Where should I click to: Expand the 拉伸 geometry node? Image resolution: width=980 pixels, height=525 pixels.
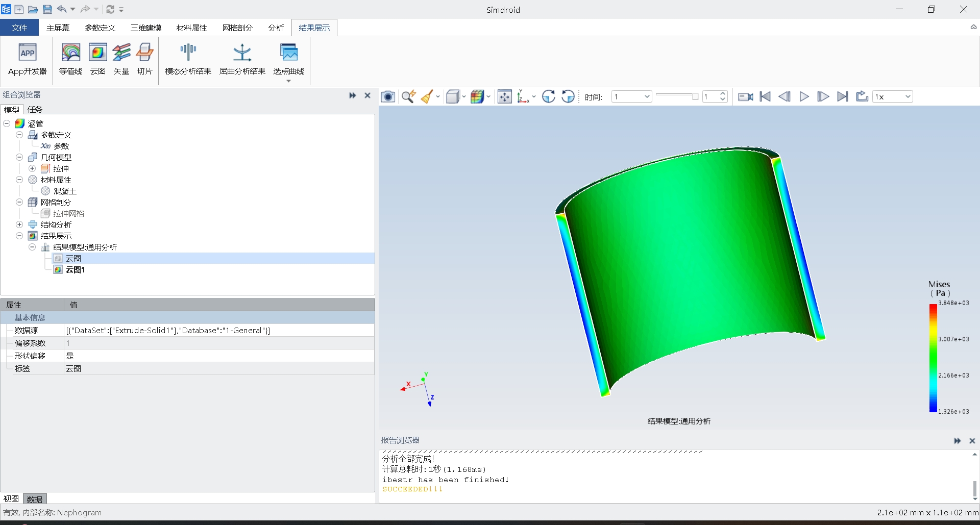click(32, 168)
